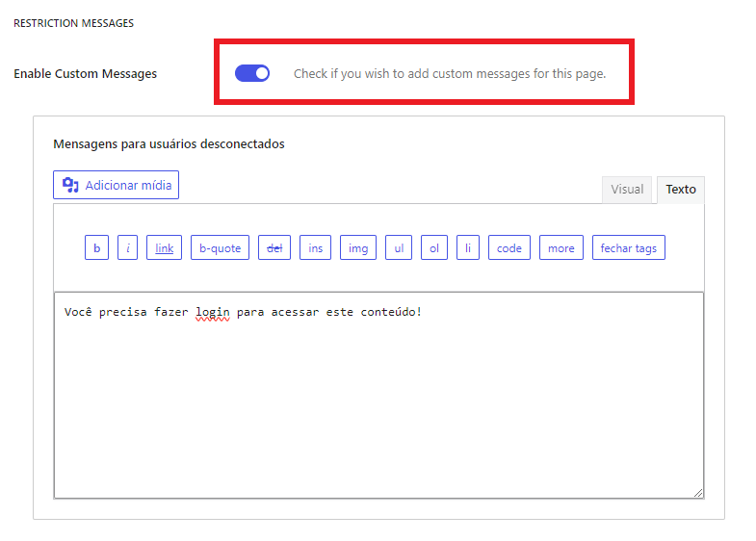Insert blockquote with b-quote button
756x541 pixels.
[x=220, y=247]
